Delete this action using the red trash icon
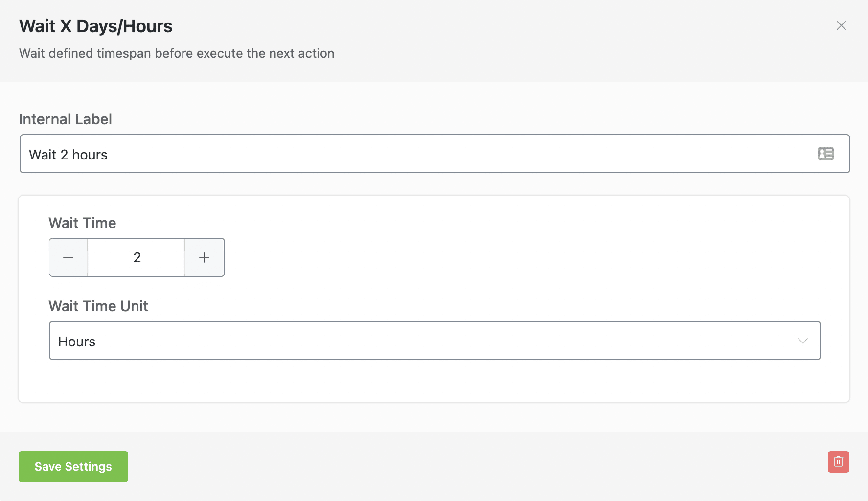 click(x=838, y=462)
